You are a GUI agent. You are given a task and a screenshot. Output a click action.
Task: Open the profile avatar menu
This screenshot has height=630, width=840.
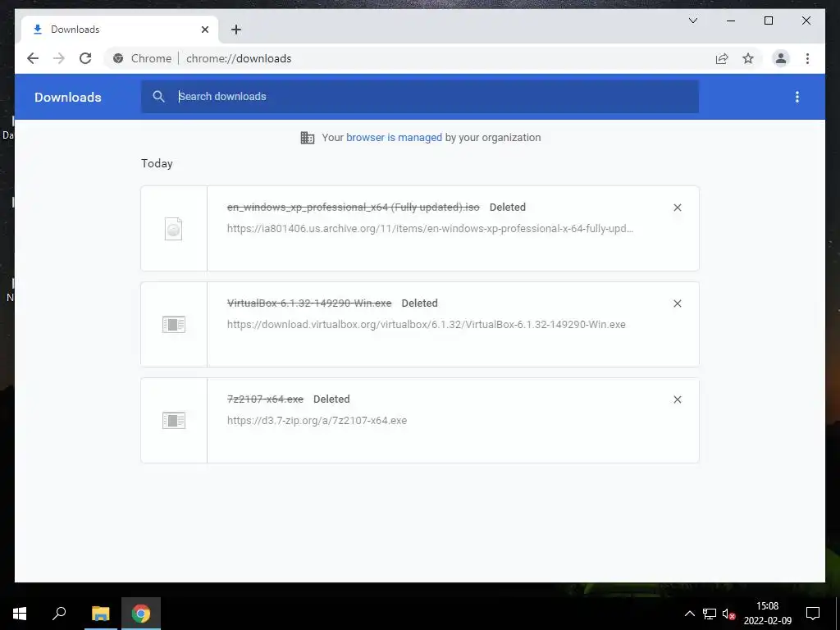point(781,58)
